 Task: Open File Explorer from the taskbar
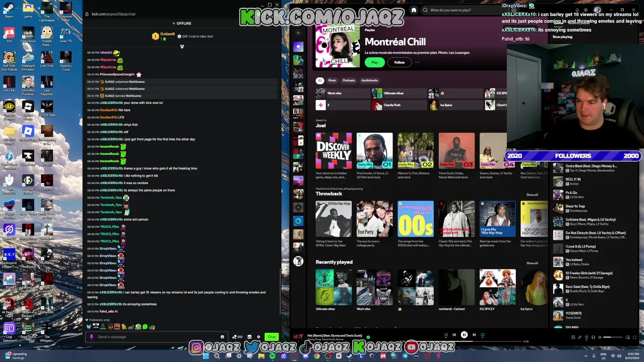(261, 356)
